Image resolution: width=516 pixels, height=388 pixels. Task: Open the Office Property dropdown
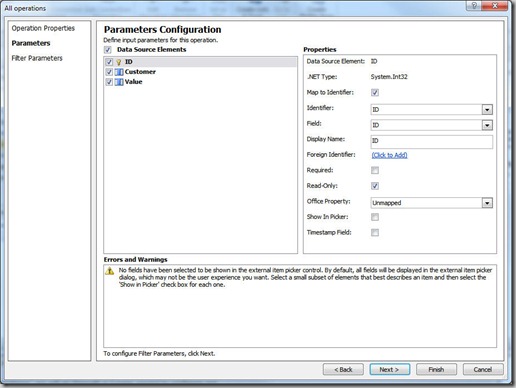pos(487,203)
